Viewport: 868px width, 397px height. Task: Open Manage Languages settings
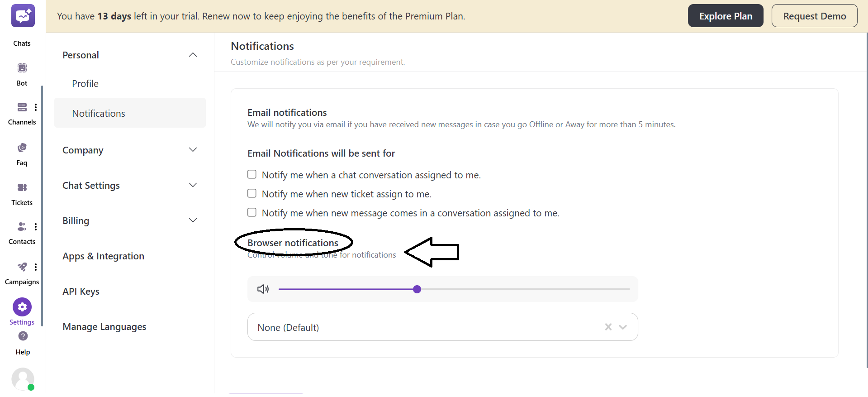click(x=104, y=327)
